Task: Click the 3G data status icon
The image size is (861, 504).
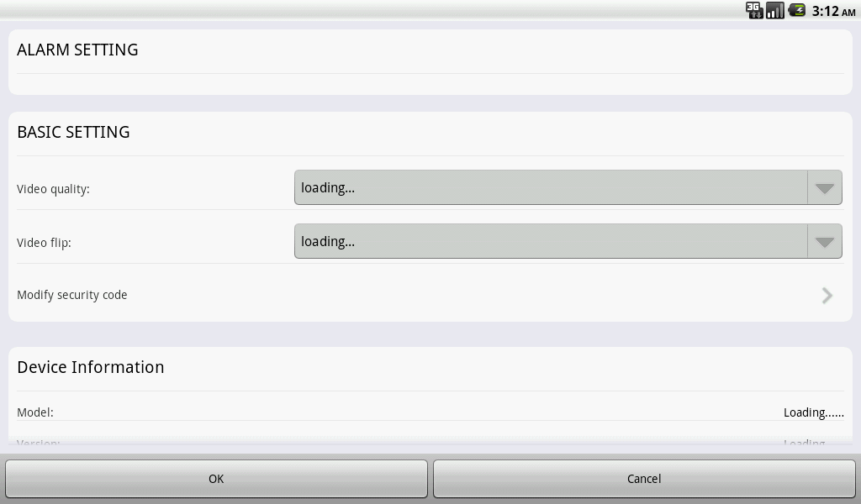Action: click(754, 10)
